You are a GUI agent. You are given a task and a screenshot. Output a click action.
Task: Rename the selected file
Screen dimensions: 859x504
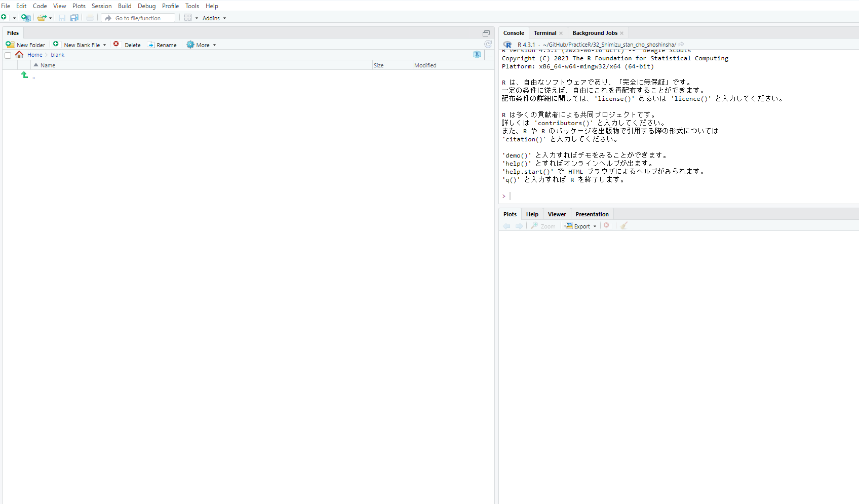162,45
